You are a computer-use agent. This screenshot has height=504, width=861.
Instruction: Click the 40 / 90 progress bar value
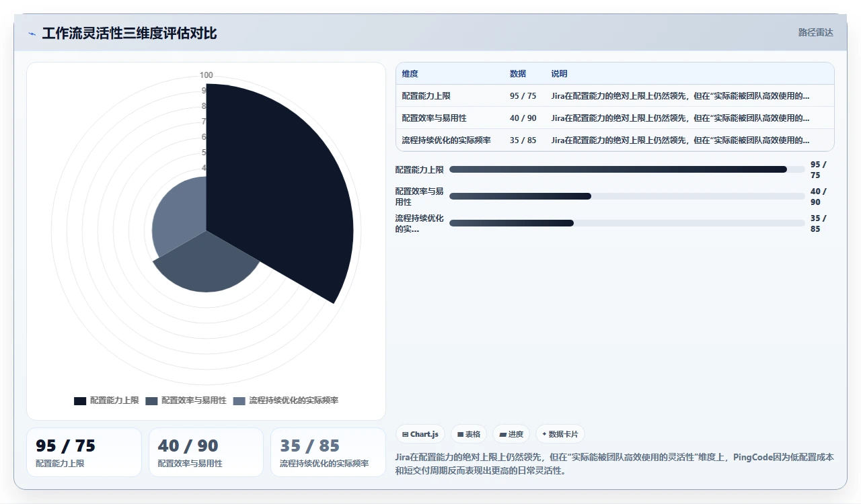[819, 196]
